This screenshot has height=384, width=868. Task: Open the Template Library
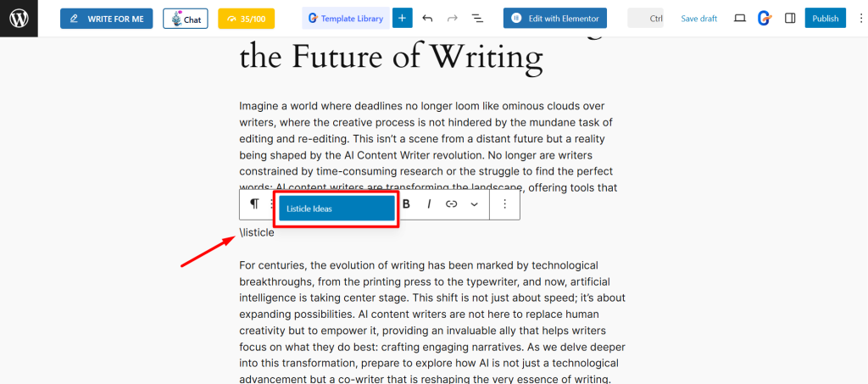[x=346, y=18]
